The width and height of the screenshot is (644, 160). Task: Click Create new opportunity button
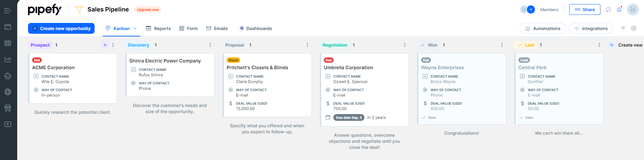tap(61, 28)
